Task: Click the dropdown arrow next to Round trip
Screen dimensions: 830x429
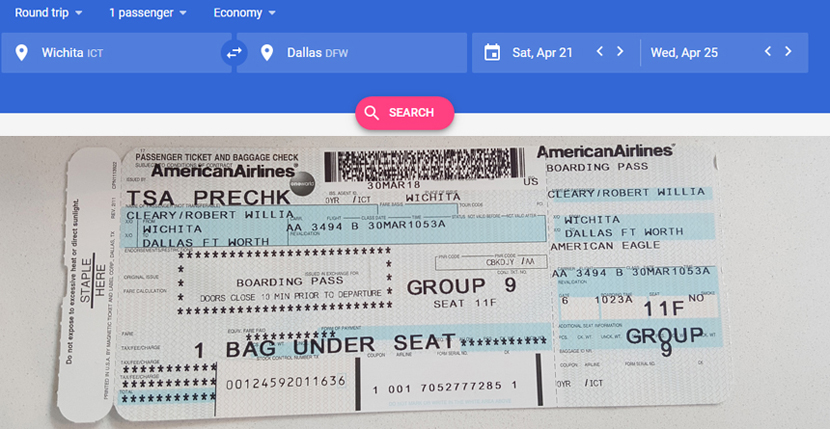Action: [x=78, y=13]
